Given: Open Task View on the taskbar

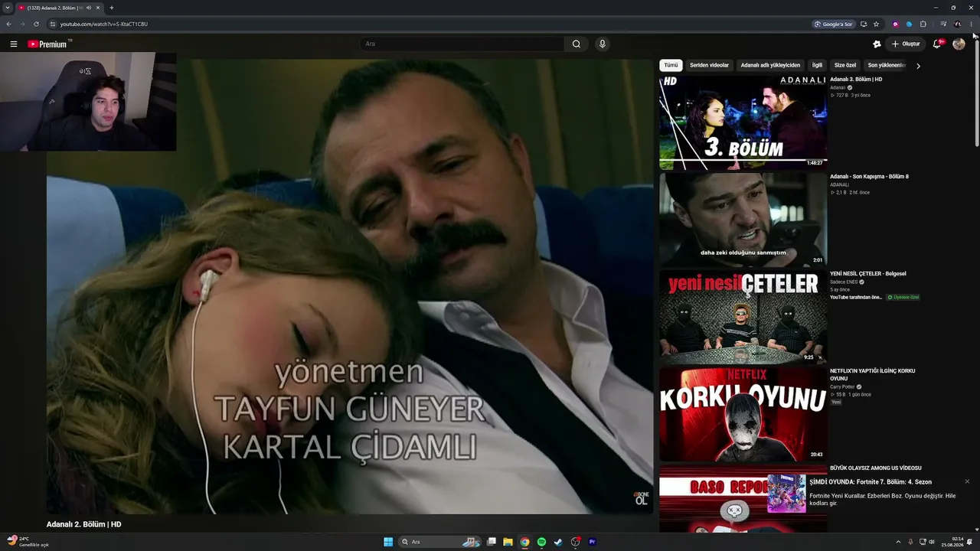Looking at the screenshot, I should (492, 542).
